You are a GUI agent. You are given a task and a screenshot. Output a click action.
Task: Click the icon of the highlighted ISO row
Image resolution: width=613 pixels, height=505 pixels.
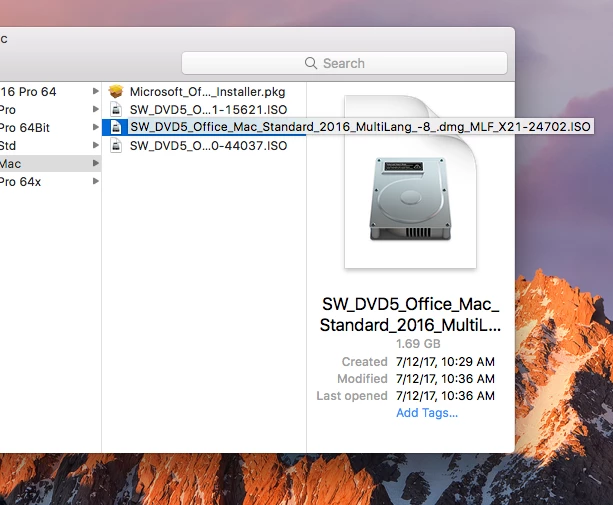[x=116, y=127]
